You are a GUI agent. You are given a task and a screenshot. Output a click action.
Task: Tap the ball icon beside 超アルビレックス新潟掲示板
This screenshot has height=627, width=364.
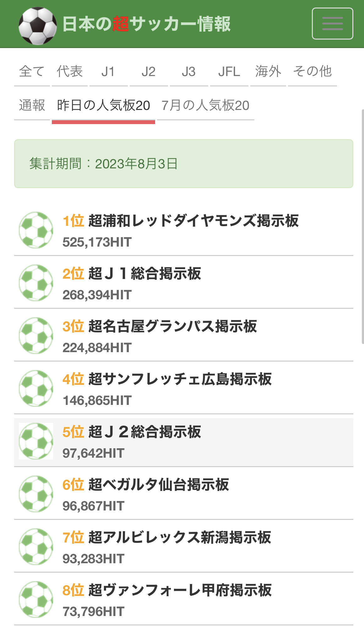36,547
